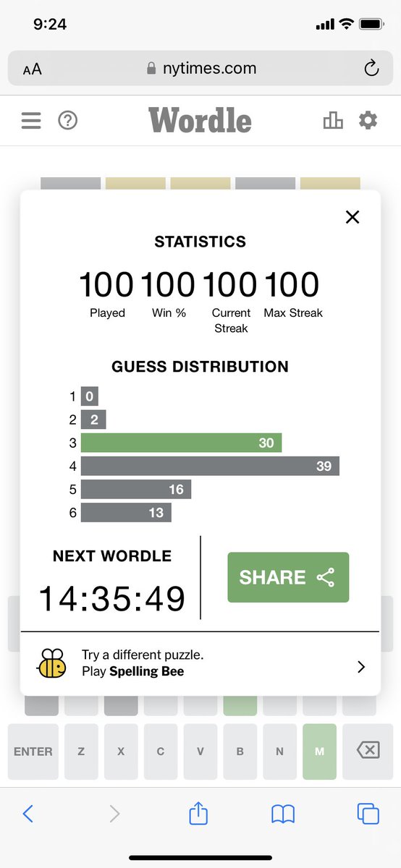
Task: Open the Wordle help question-mark icon
Action: [x=67, y=120]
